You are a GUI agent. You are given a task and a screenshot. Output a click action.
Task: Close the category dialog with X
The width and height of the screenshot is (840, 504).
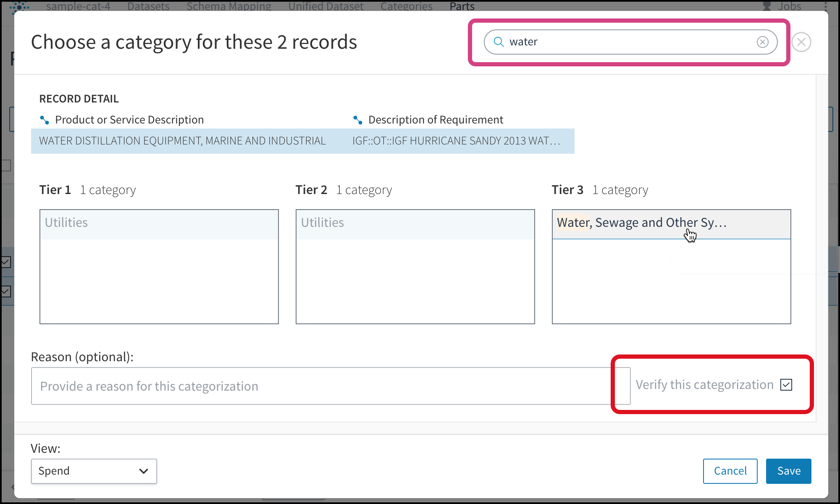pyautogui.click(x=801, y=42)
